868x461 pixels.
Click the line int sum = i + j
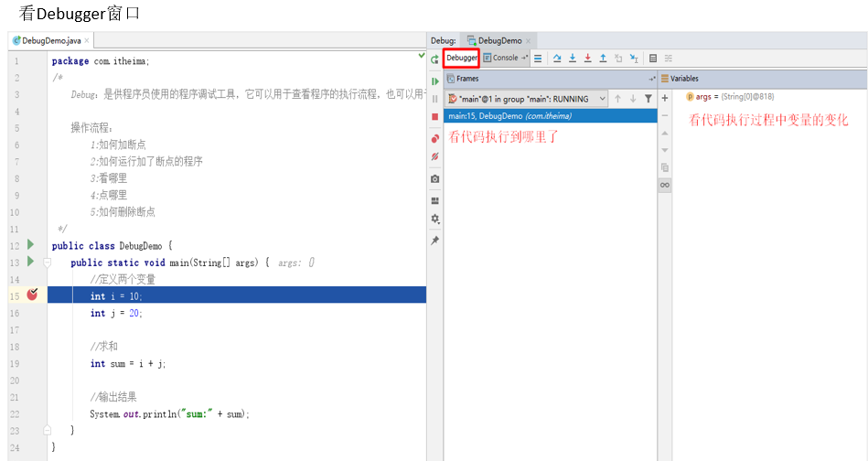coord(128,364)
